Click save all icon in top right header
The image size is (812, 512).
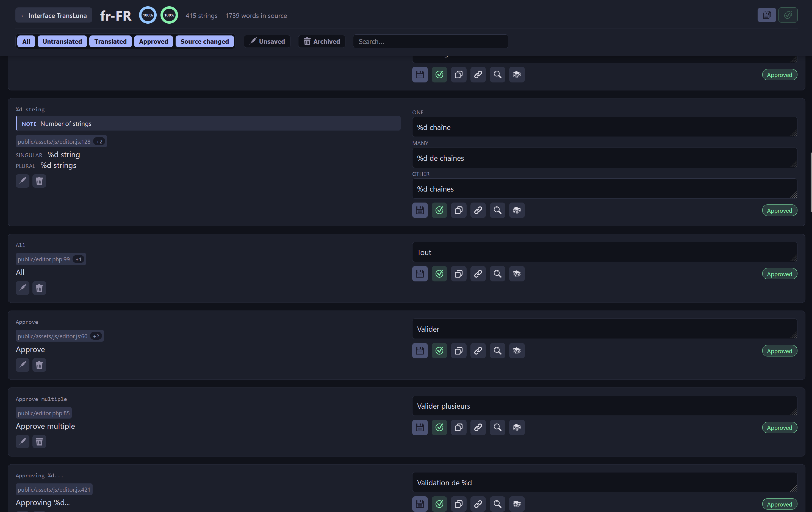pyautogui.click(x=766, y=15)
